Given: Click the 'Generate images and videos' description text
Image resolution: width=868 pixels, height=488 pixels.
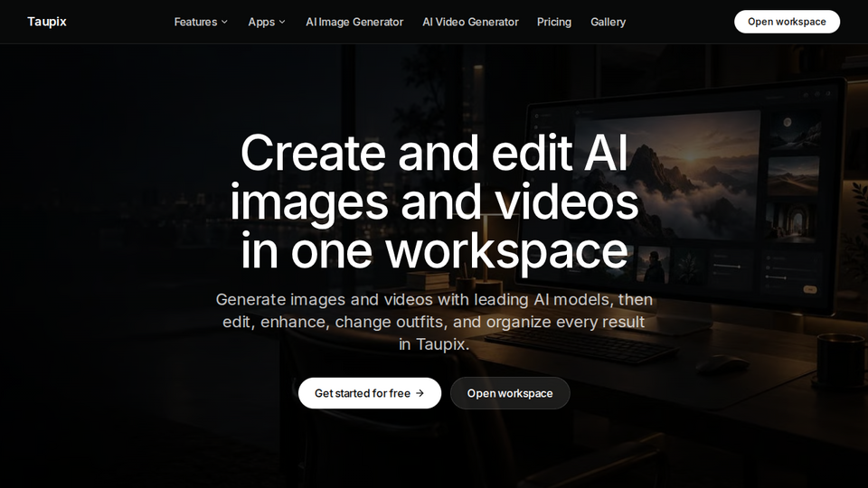Looking at the screenshot, I should [x=434, y=322].
